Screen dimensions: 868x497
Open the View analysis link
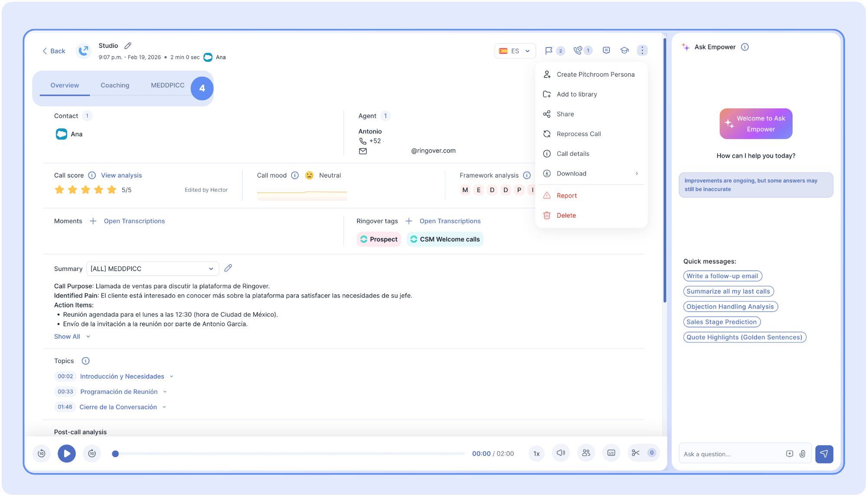coord(121,175)
